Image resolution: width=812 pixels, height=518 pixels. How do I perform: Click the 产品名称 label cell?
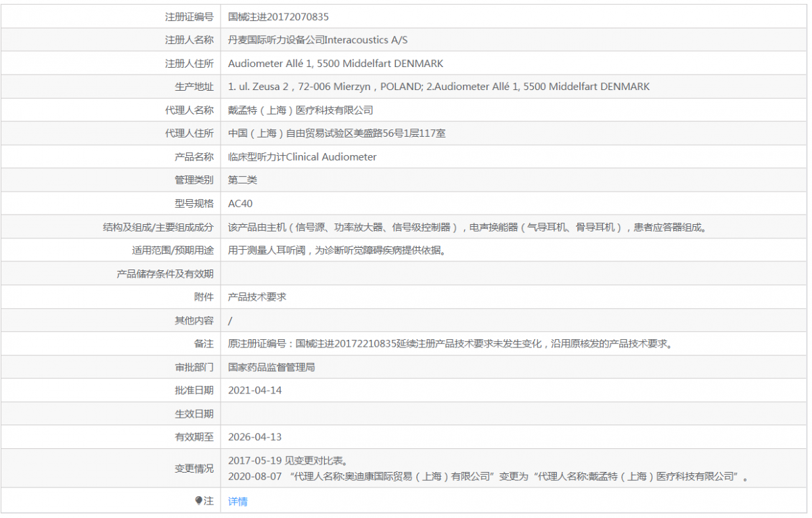[x=111, y=157]
